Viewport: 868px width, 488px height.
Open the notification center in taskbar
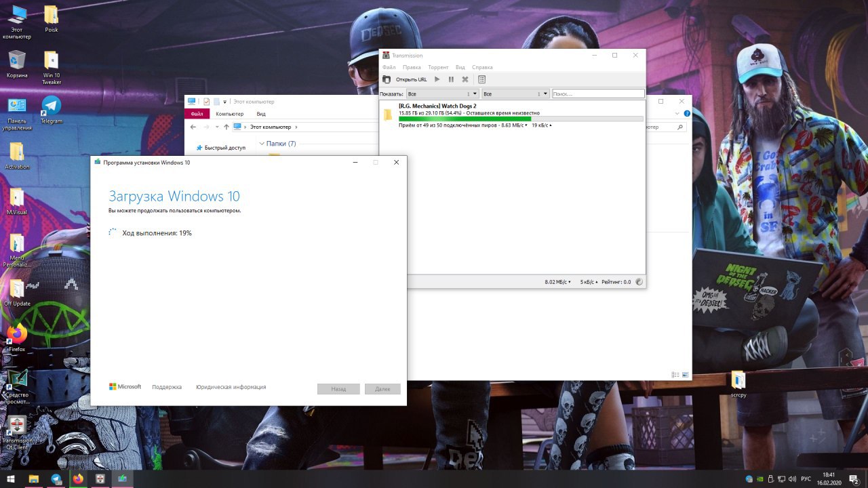coord(854,479)
